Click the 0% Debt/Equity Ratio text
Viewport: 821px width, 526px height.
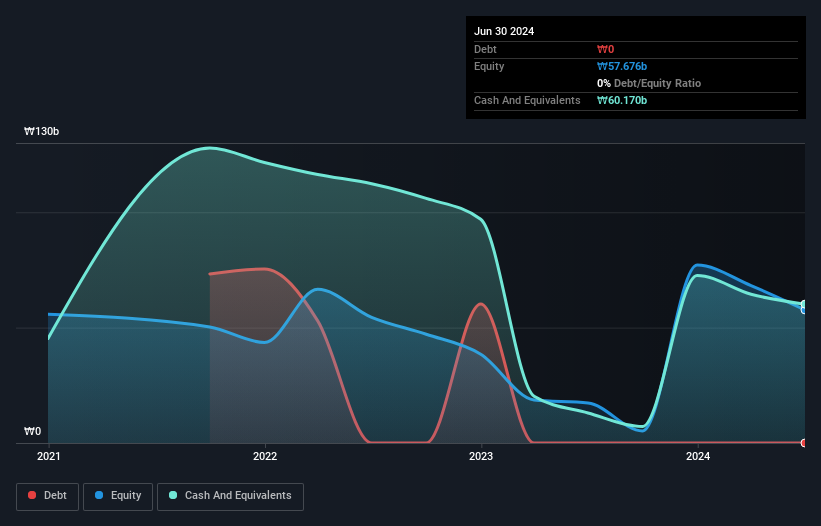[649, 83]
